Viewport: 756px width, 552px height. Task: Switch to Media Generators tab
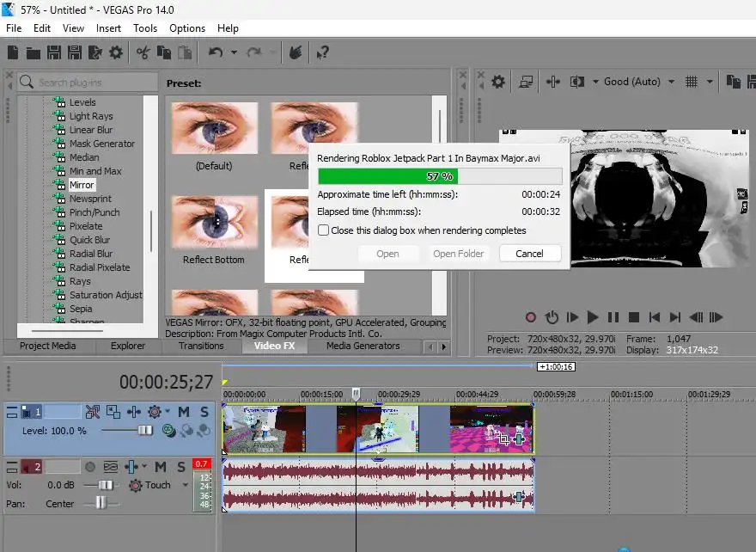(x=363, y=346)
